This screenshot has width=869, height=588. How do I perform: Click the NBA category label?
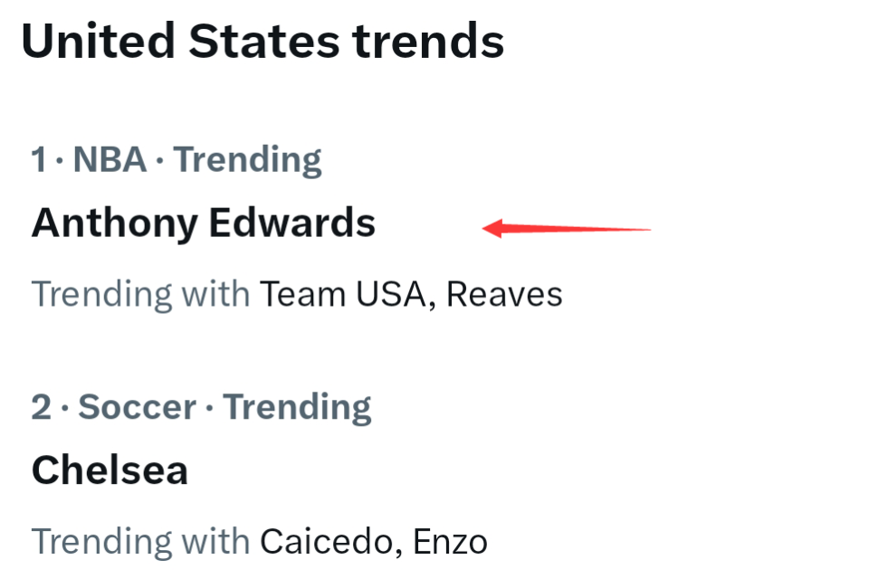tap(110, 160)
